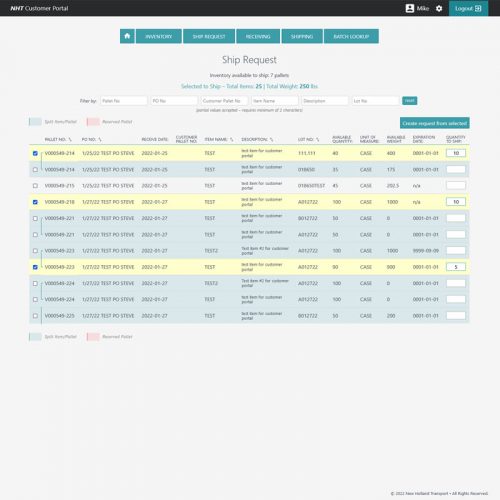
Task: Log out using the Logout button
Action: (x=468, y=8)
